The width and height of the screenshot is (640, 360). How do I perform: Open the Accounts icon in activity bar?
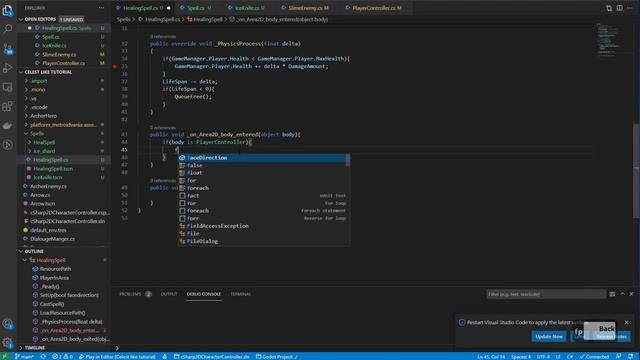coord(7,324)
